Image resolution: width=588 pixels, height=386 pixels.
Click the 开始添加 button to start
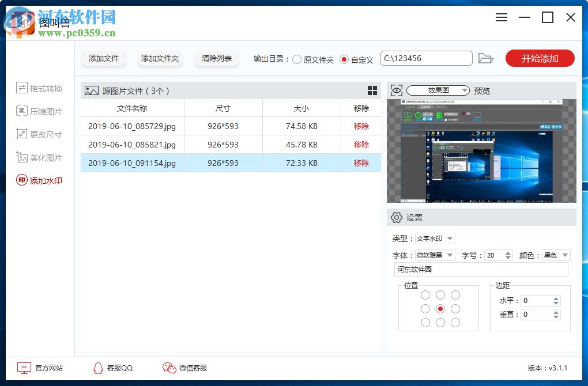[x=540, y=58]
